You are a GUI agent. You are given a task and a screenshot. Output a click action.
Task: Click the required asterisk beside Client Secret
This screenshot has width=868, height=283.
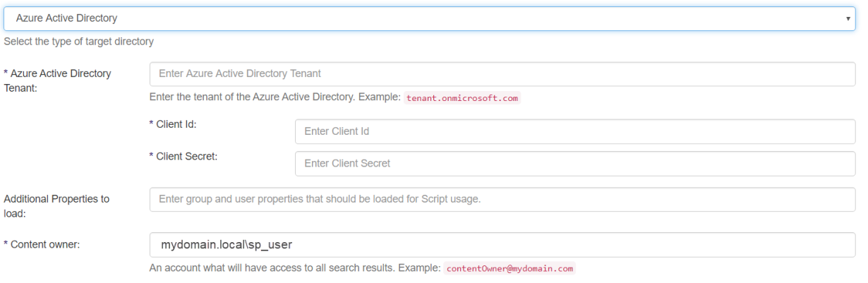coord(151,157)
